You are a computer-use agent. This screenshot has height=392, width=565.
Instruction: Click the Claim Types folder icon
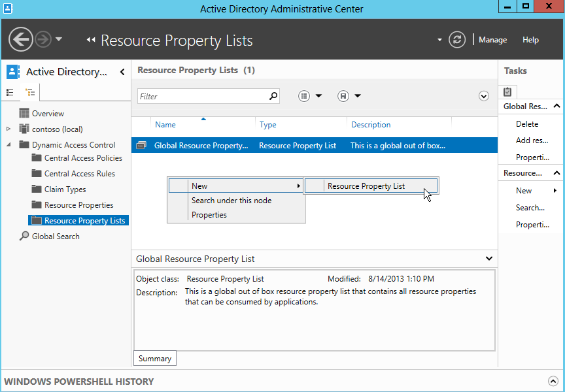[x=37, y=189]
